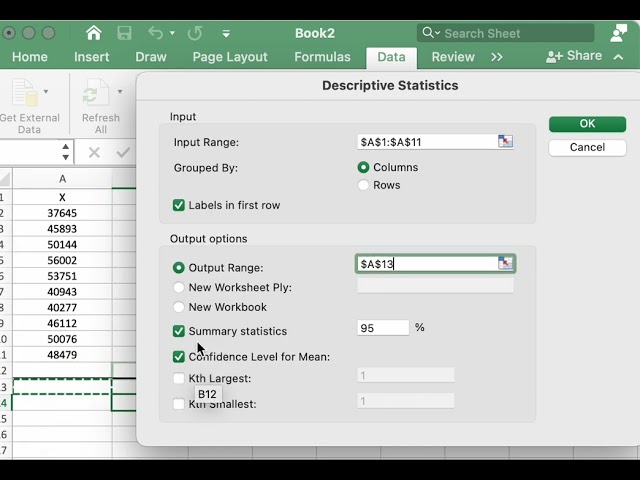The width and height of the screenshot is (640, 480).
Task: Select cell containing 40943
Action: pyautogui.click(x=62, y=292)
